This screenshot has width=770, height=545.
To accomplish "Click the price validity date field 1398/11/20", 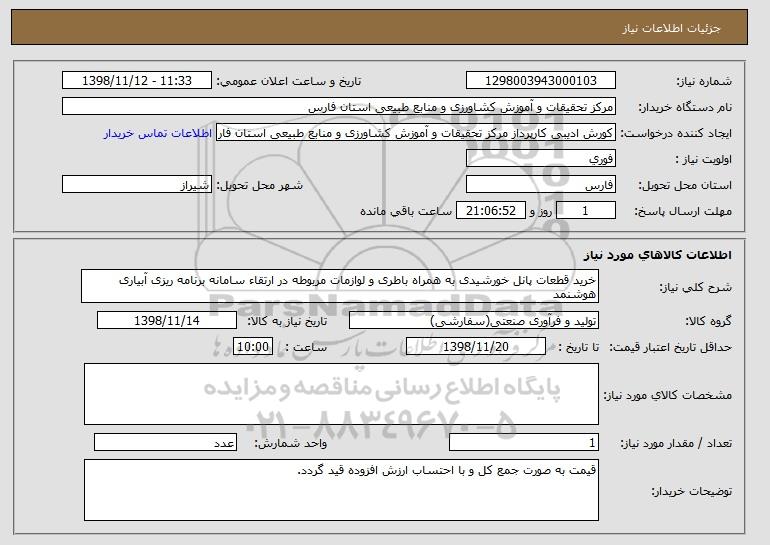I will (x=476, y=347).
